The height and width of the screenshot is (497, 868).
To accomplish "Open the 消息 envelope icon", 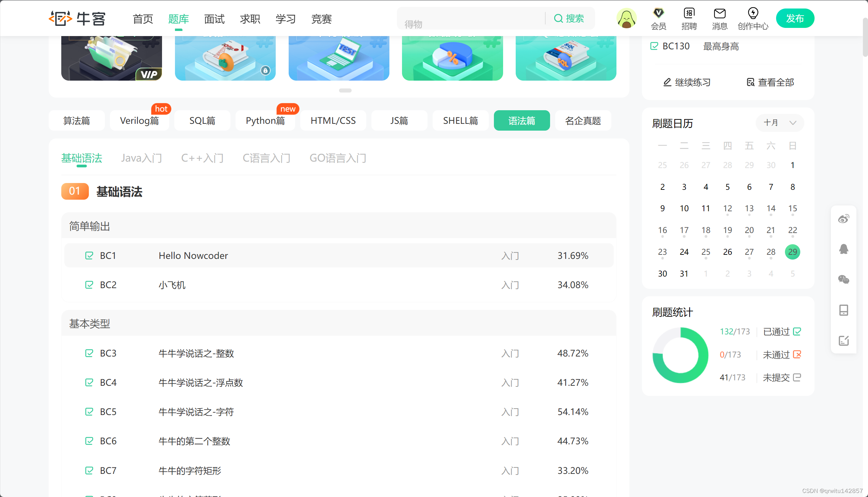I will click(720, 14).
